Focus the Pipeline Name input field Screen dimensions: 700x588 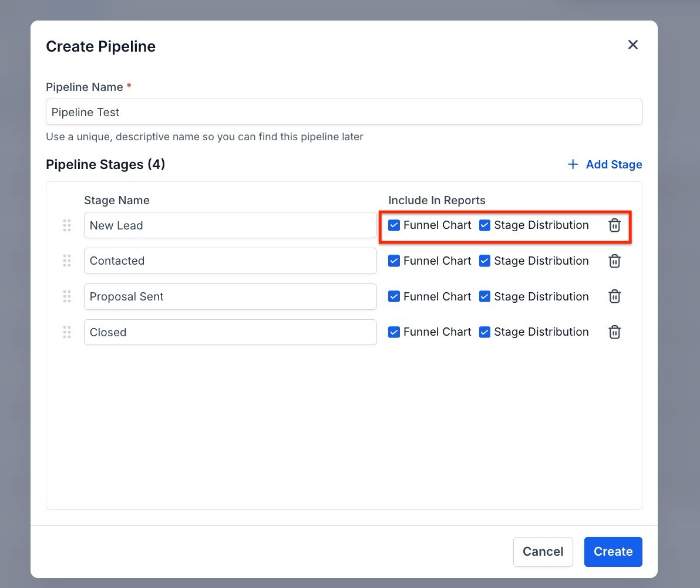pyautogui.click(x=344, y=112)
